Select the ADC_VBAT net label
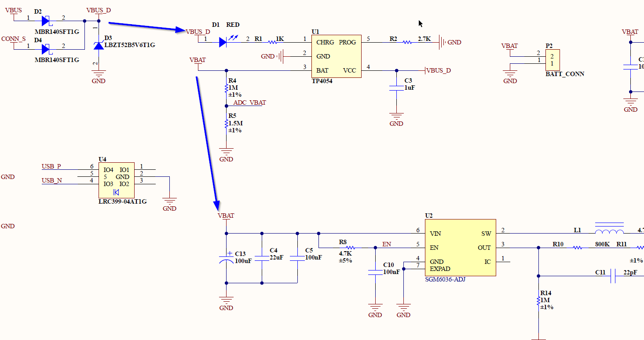The image size is (644, 340). point(249,102)
